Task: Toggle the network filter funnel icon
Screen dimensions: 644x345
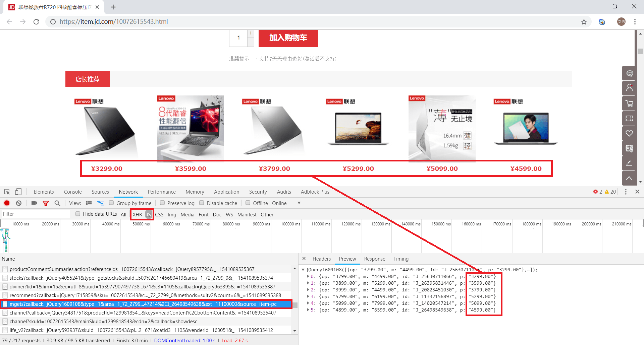Action: [x=46, y=203]
